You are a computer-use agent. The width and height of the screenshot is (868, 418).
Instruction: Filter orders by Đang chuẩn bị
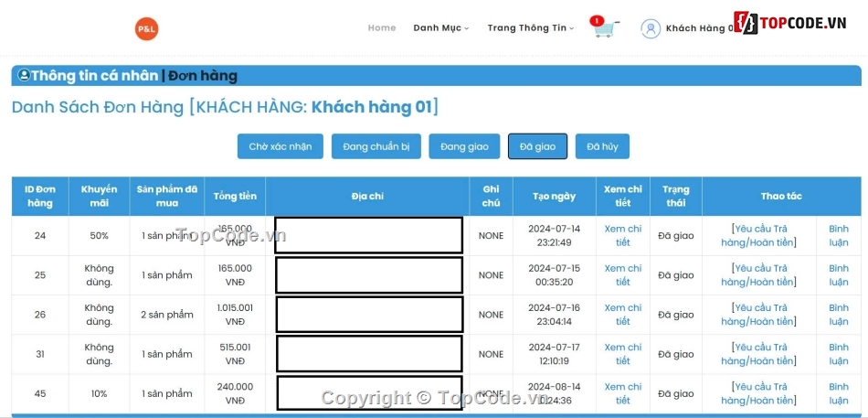pyautogui.click(x=376, y=146)
